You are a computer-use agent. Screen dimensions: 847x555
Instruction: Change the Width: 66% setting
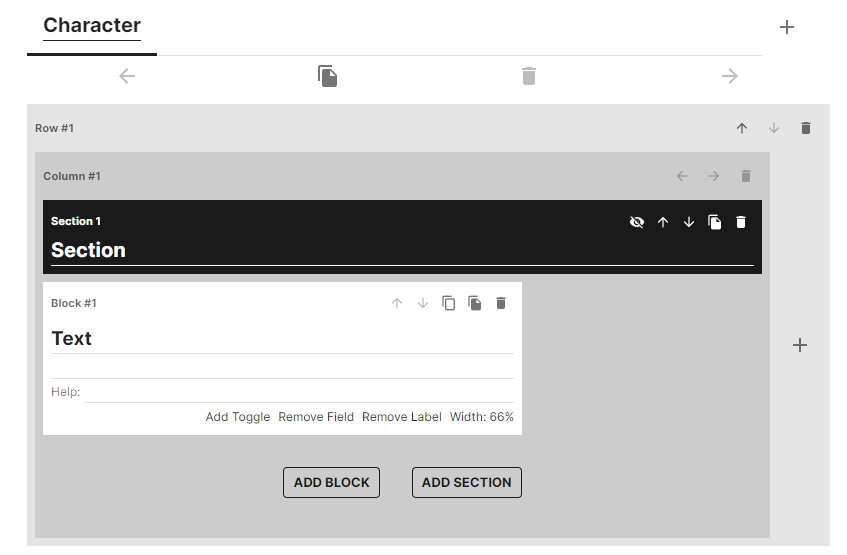[x=482, y=417]
